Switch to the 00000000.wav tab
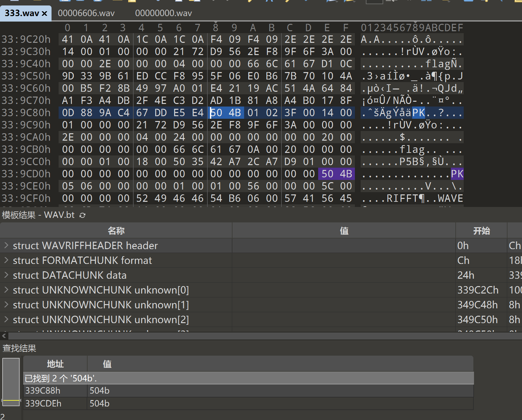The image size is (522, 420). (164, 13)
